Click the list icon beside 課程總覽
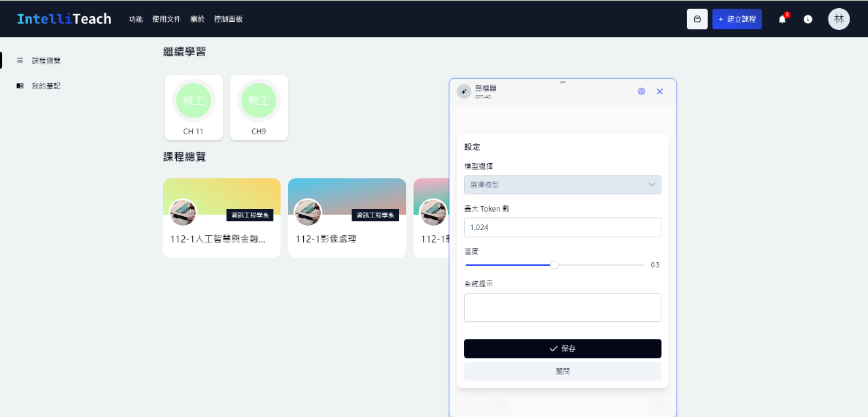This screenshot has height=417, width=868. pyautogui.click(x=20, y=61)
